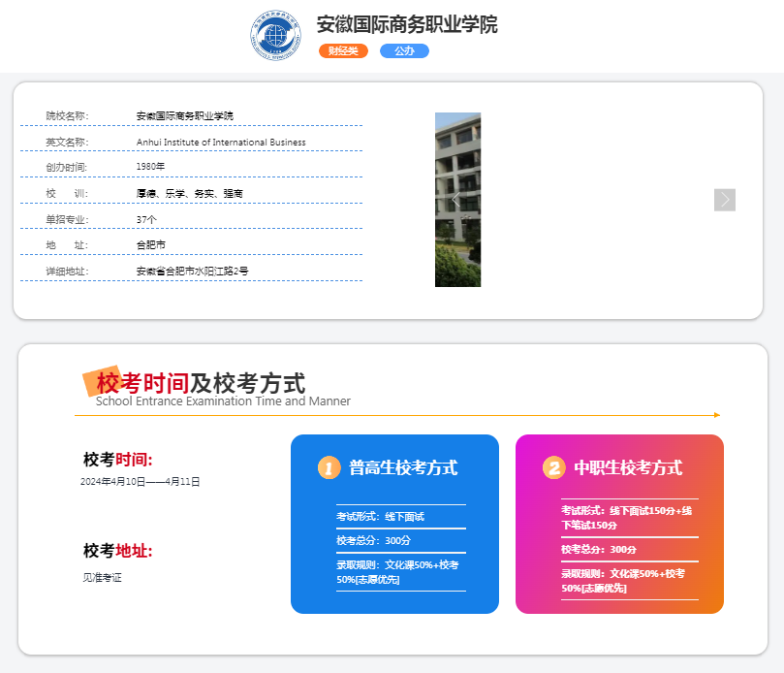
Task: Go to previous campus photo arrow
Action: [456, 200]
